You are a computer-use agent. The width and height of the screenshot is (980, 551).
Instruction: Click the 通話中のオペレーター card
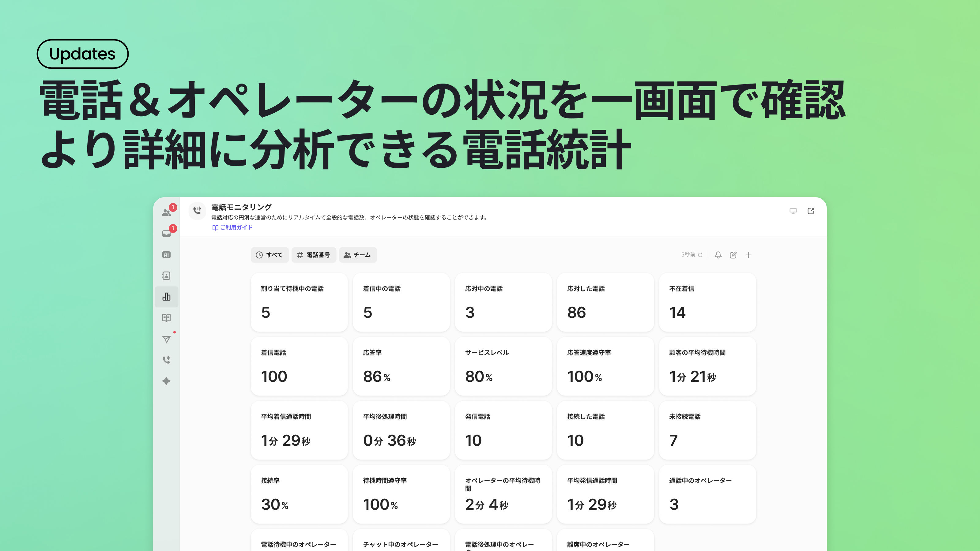(707, 494)
